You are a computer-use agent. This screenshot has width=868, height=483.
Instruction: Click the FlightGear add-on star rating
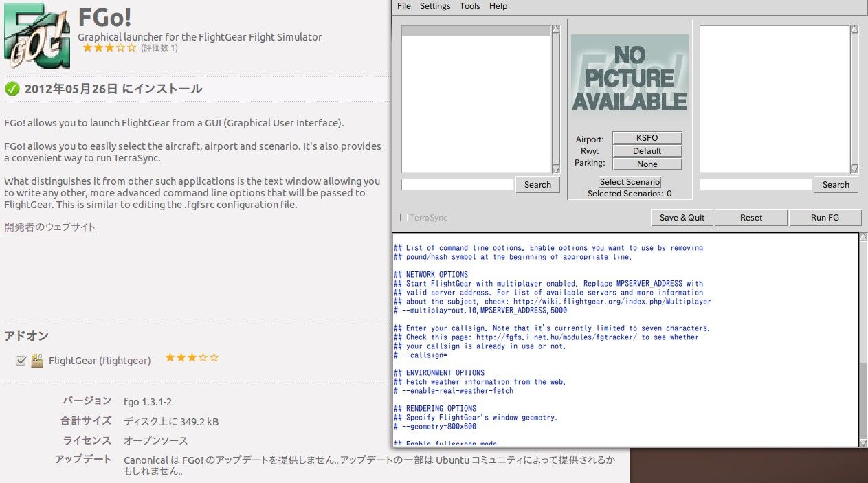pos(192,358)
